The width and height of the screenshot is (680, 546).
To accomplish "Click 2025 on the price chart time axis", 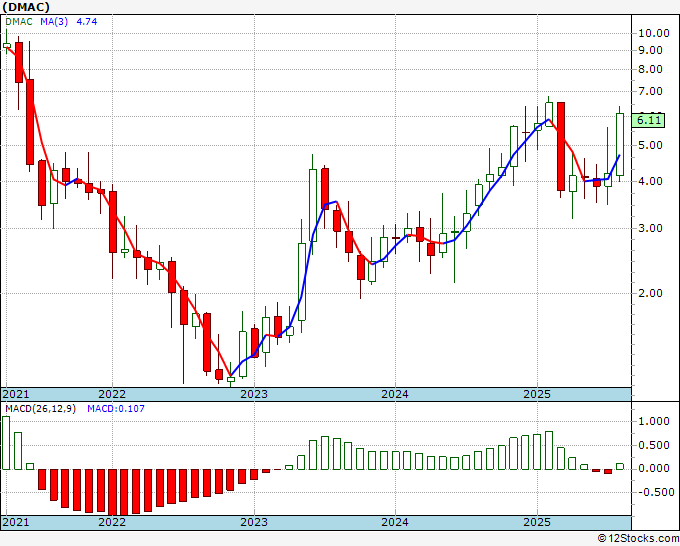I will 537,394.
